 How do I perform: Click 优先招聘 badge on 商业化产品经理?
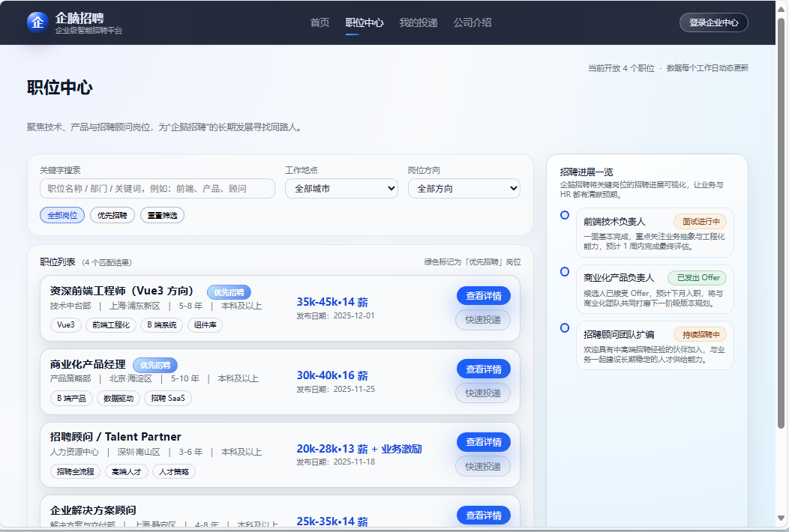(x=155, y=365)
